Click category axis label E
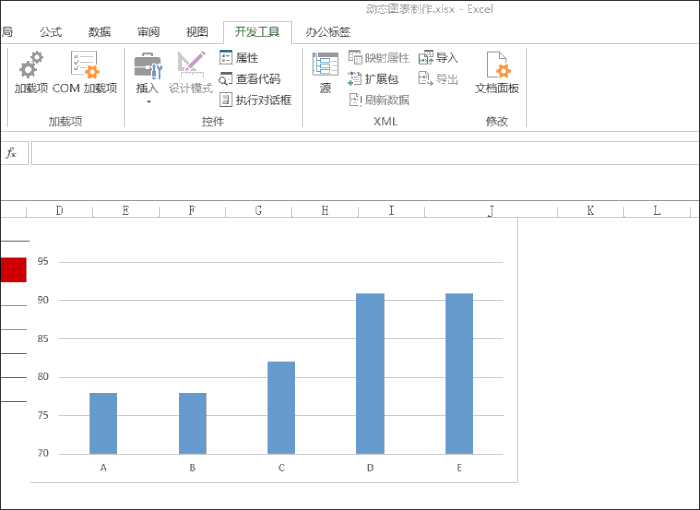The image size is (700, 510). (x=459, y=468)
